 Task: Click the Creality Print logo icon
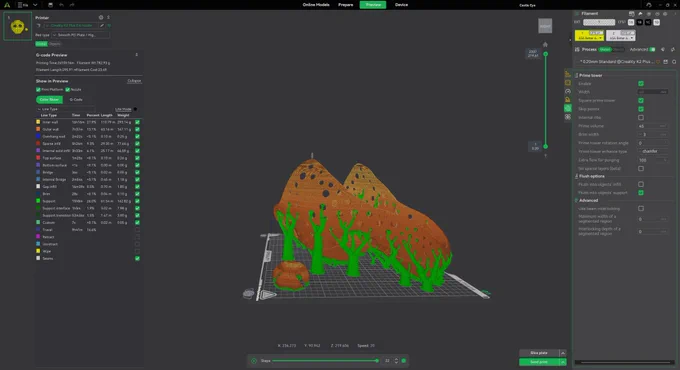(7, 5)
